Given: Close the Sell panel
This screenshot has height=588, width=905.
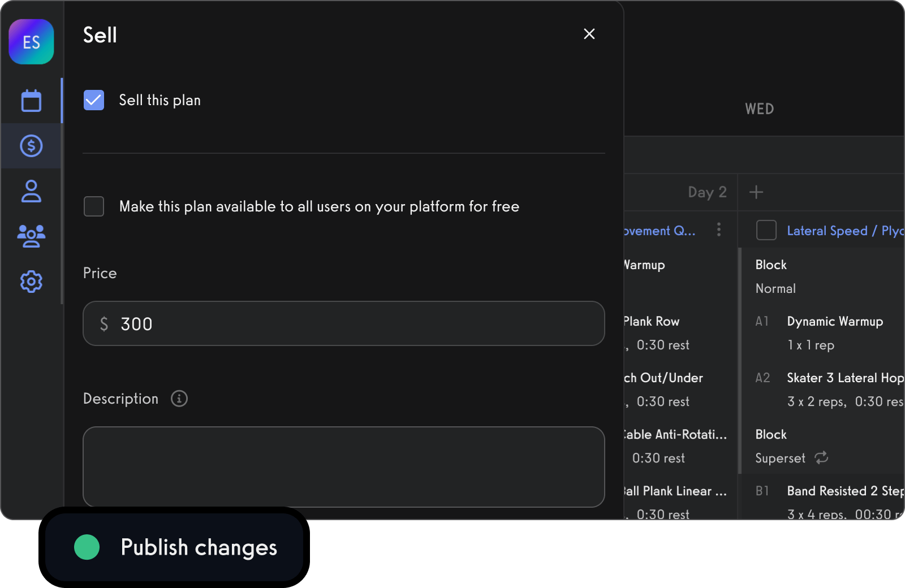Looking at the screenshot, I should tap(589, 34).
